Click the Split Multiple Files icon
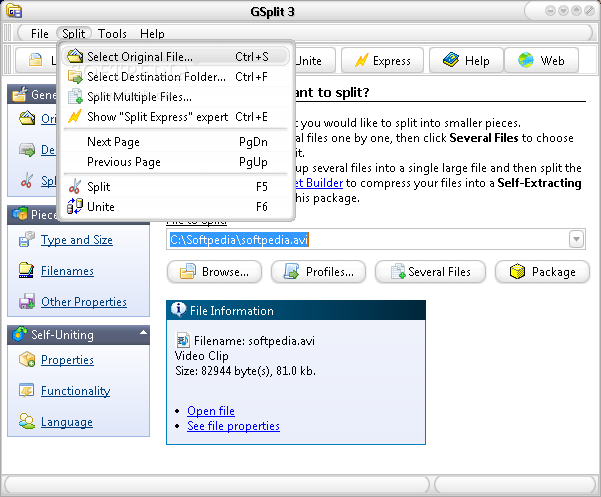The width and height of the screenshot is (601, 497). click(75, 96)
